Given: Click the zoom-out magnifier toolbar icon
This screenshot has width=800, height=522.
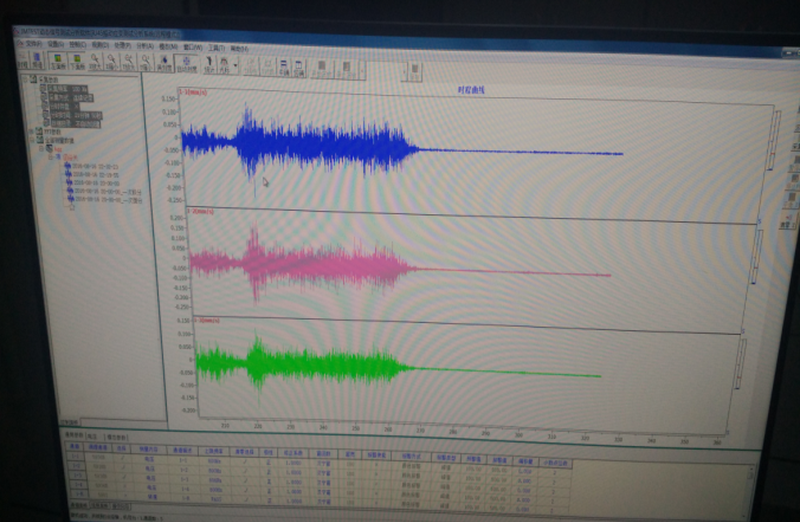Looking at the screenshot, I should tap(112, 62).
